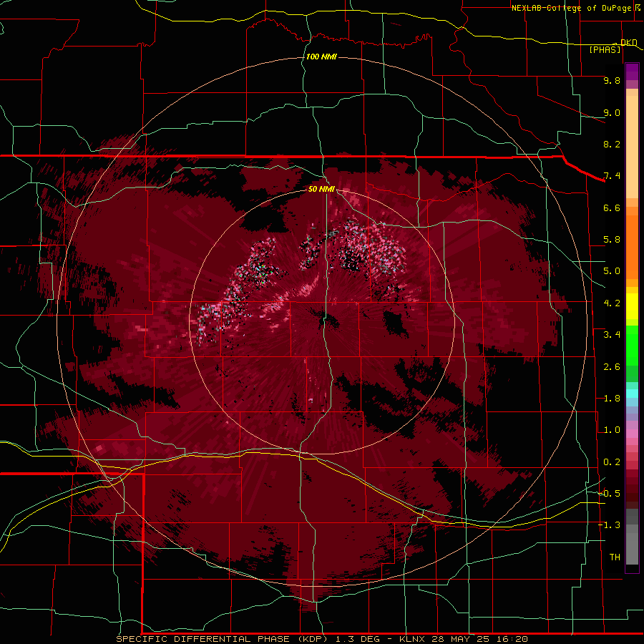This screenshot has height=644, width=644.
Task: Select the 9.0 value on the scale
Action: pos(612,112)
